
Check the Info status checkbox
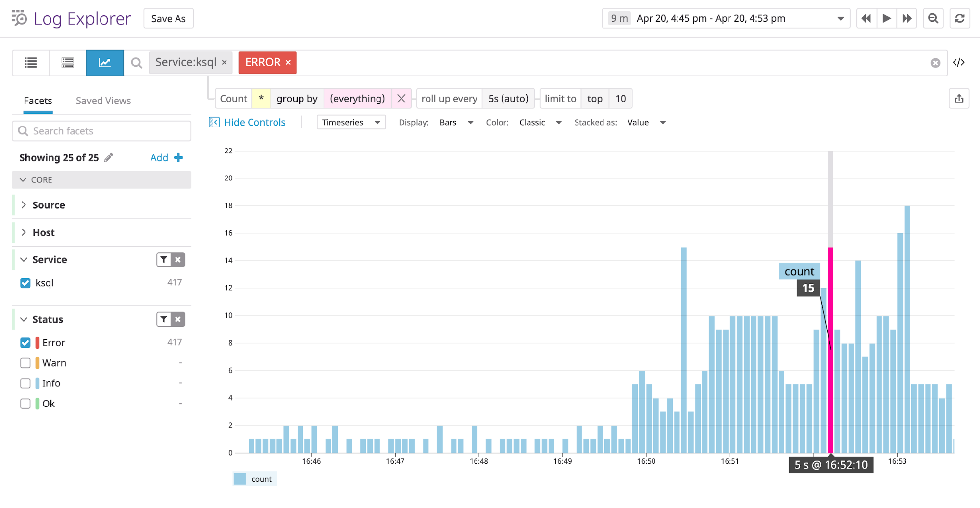(25, 383)
